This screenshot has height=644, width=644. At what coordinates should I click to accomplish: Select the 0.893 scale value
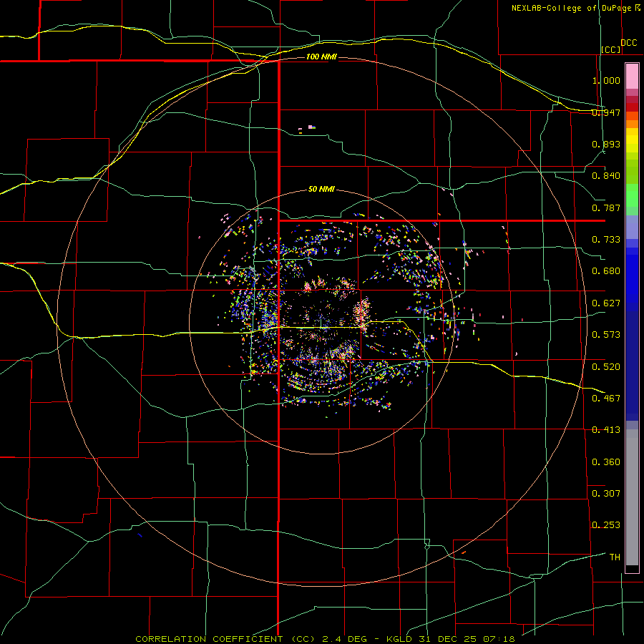coord(606,144)
